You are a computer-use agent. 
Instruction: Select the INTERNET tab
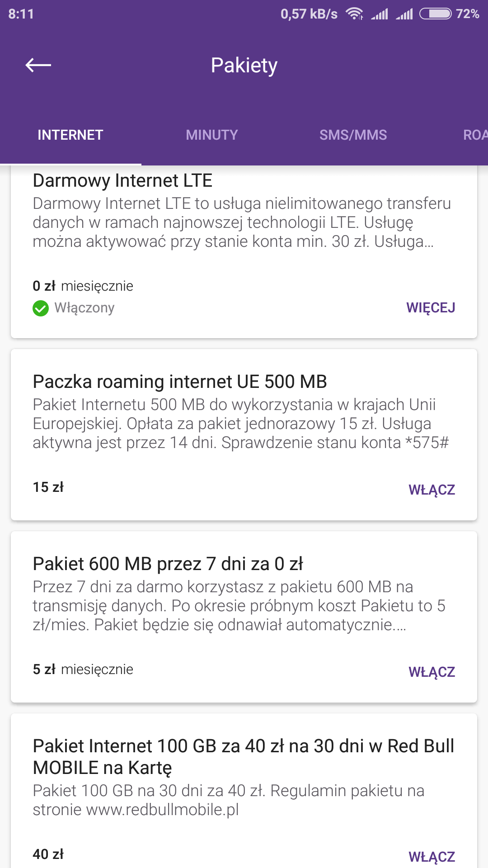tap(70, 135)
